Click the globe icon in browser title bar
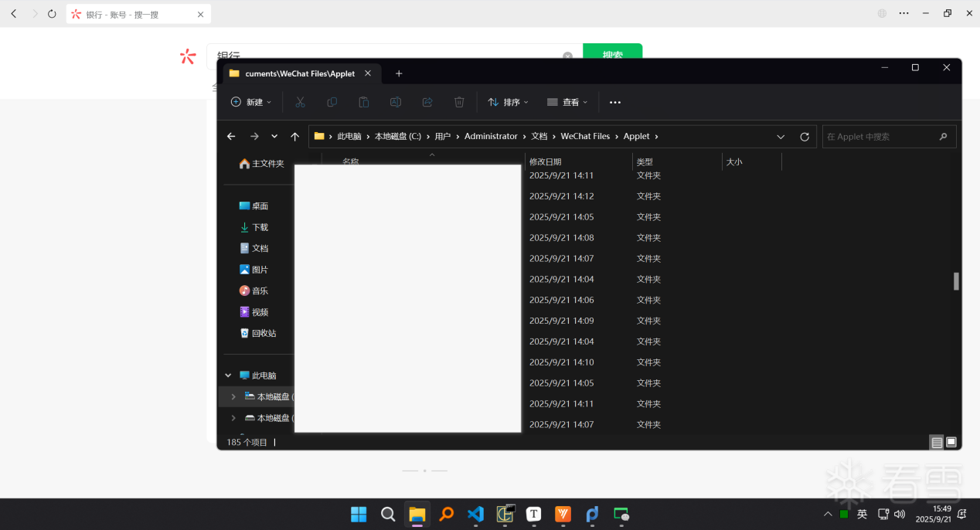Image resolution: width=980 pixels, height=530 pixels. 882,14
